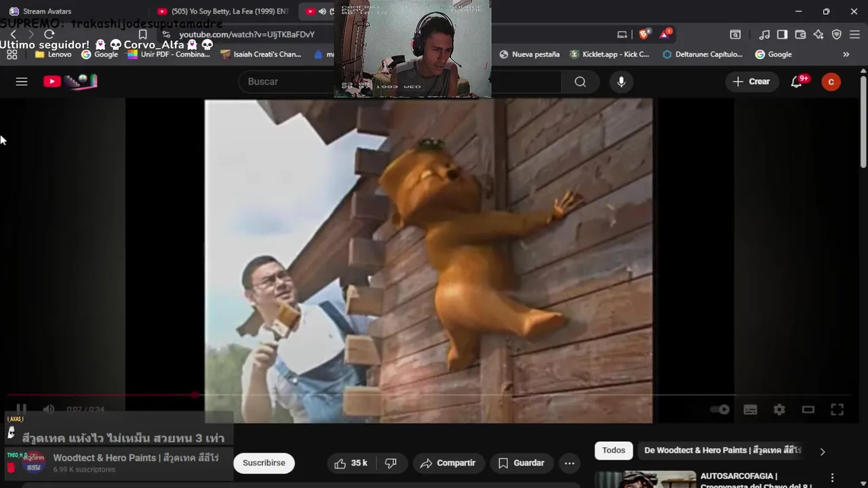Open the tab search icon in toolbar
Screen dimensions: 868x488
click(735, 34)
